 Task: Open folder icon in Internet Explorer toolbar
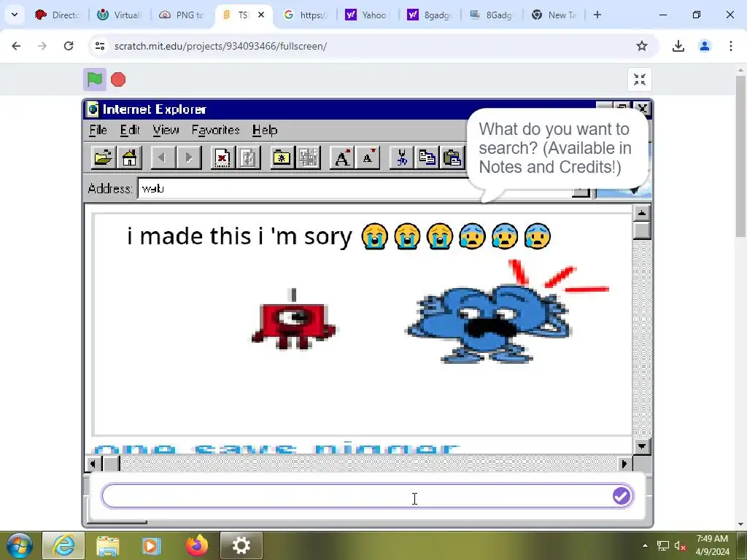coord(103,157)
